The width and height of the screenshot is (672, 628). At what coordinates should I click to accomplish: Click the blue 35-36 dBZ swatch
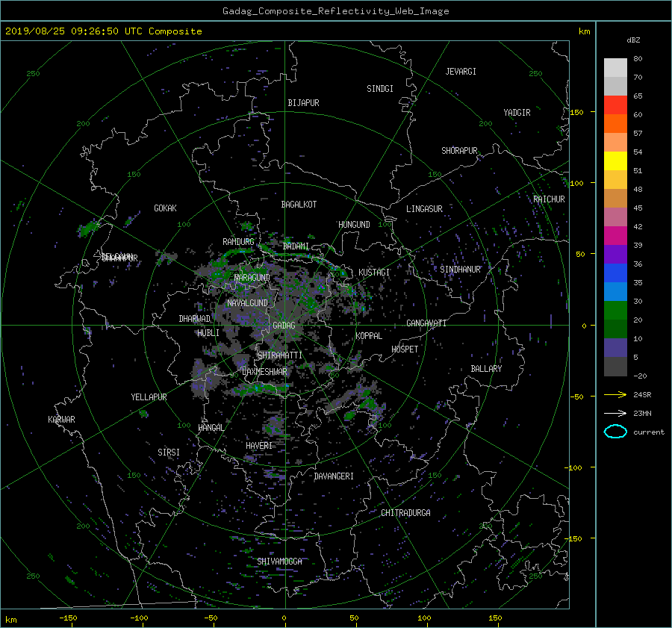[x=615, y=273]
